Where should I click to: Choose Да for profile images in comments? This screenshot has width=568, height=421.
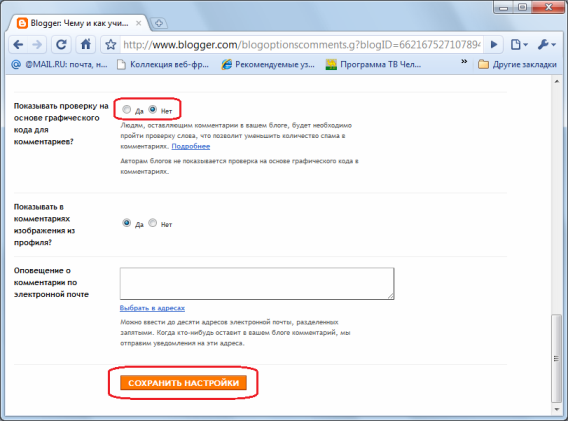126,223
